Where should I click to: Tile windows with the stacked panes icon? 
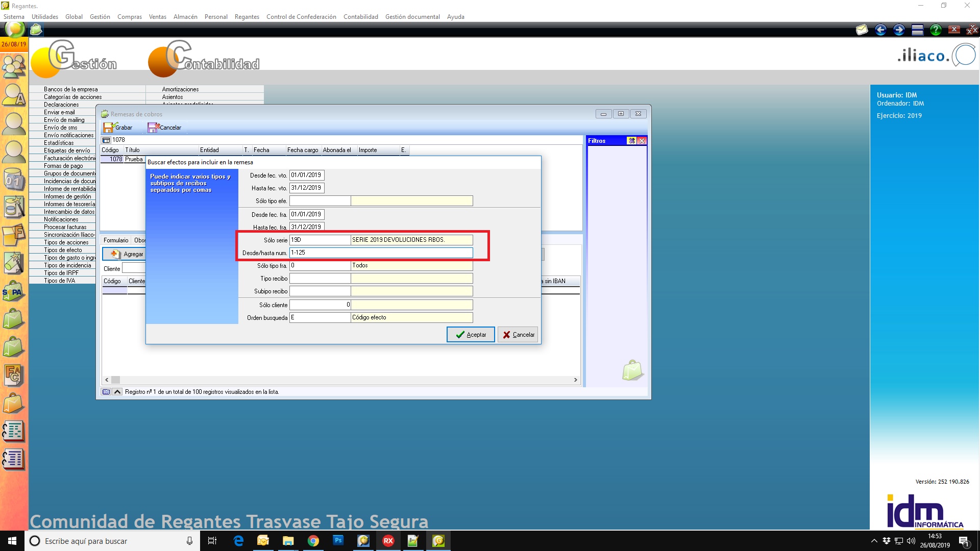(x=917, y=30)
